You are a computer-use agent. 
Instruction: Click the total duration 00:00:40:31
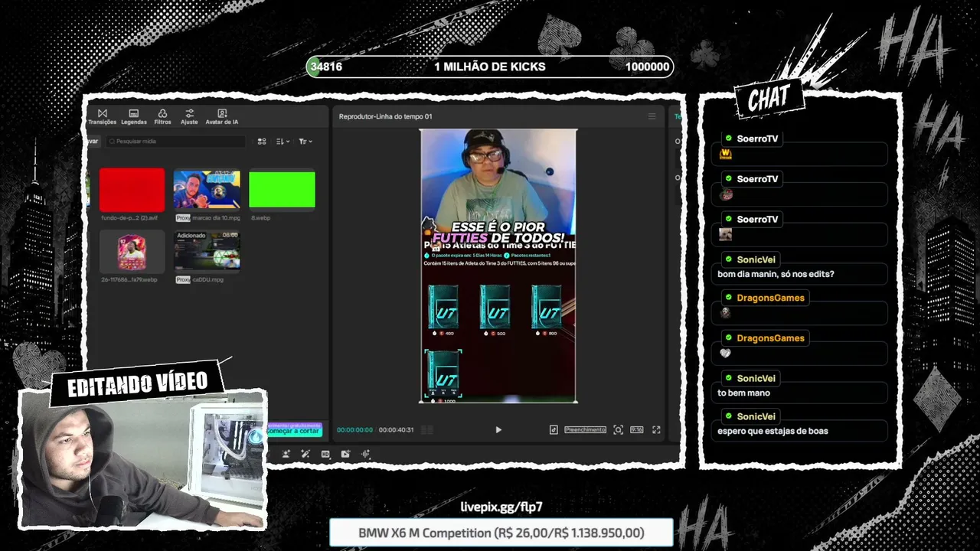(x=396, y=430)
